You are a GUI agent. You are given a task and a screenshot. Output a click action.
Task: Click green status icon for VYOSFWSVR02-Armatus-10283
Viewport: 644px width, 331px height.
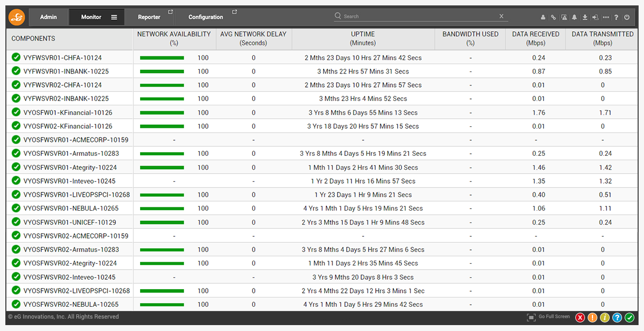16,249
